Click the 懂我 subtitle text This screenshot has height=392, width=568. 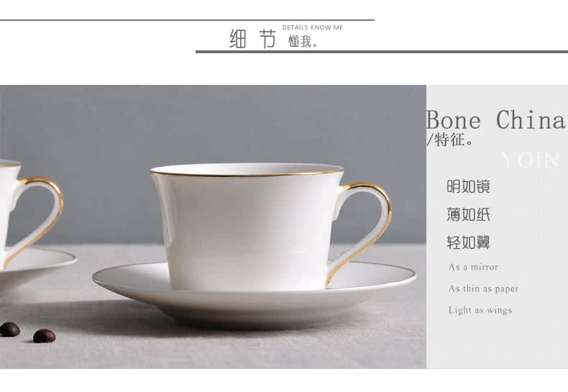click(303, 42)
